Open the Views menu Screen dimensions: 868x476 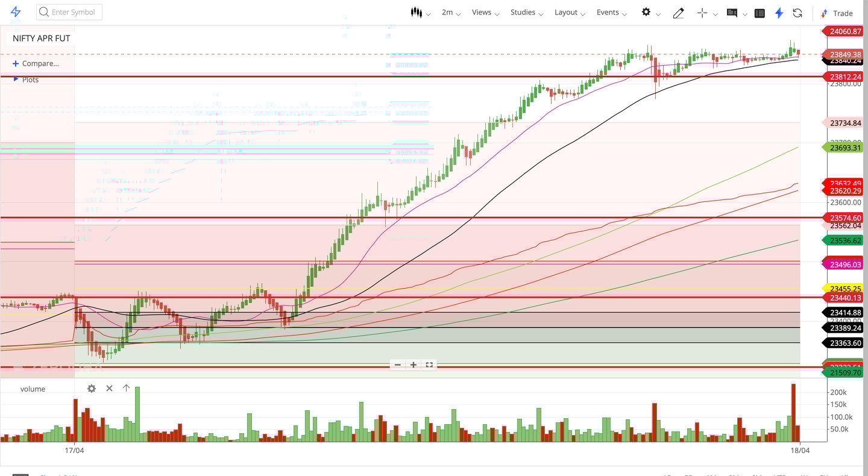coord(485,13)
